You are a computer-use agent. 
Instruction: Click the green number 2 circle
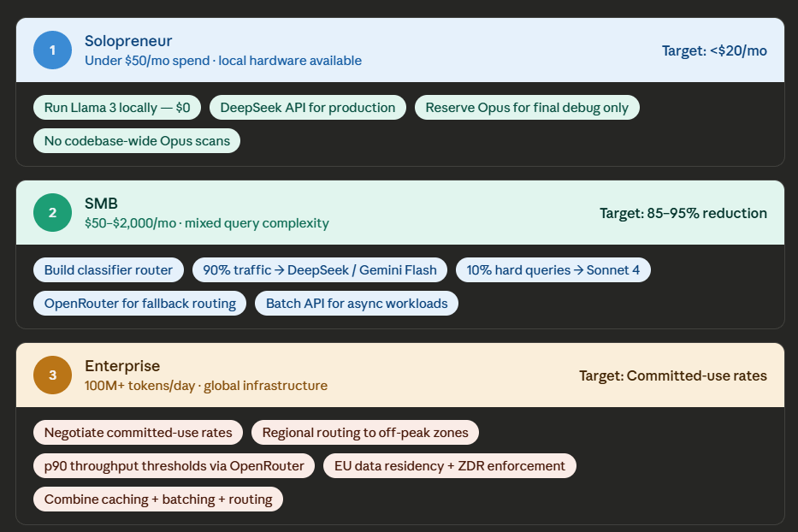[x=52, y=212]
